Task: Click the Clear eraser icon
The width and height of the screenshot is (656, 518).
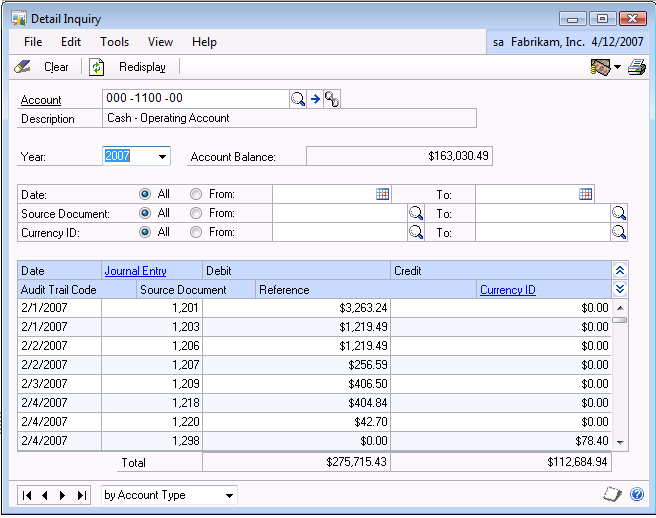Action: (22, 67)
